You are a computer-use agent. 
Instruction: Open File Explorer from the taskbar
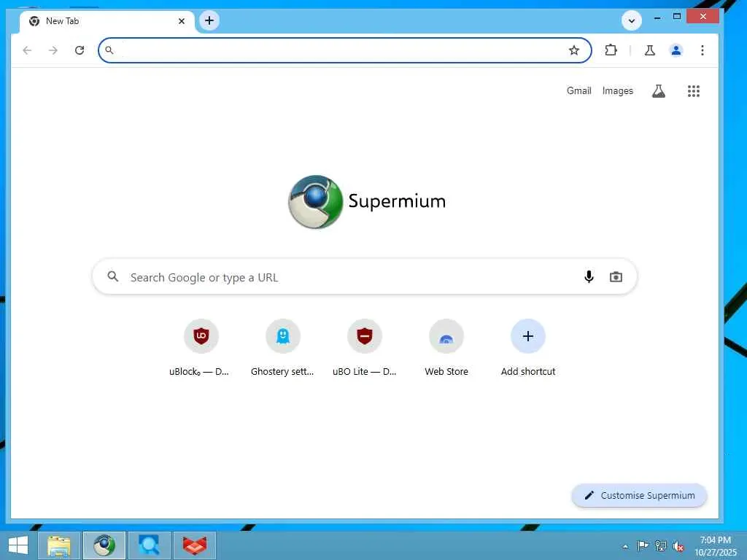[59, 545]
